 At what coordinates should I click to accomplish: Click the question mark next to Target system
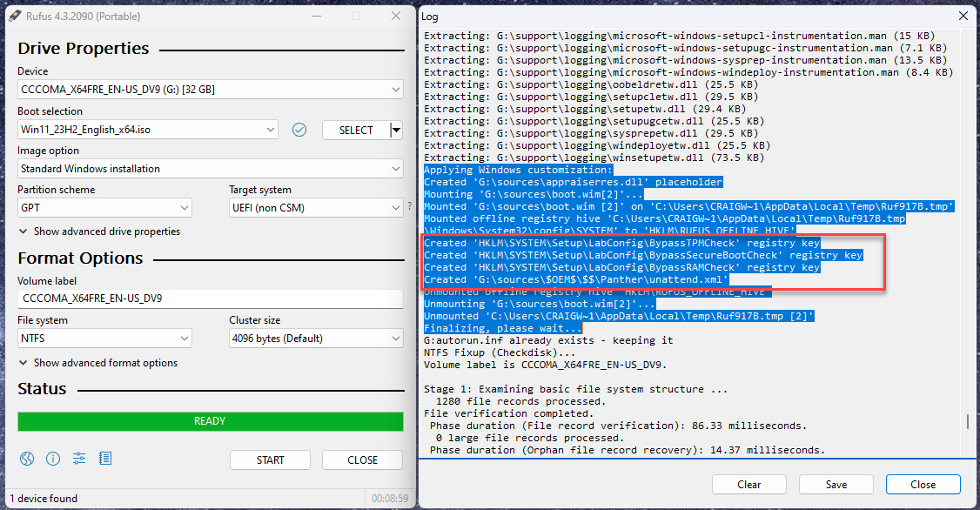(x=409, y=207)
